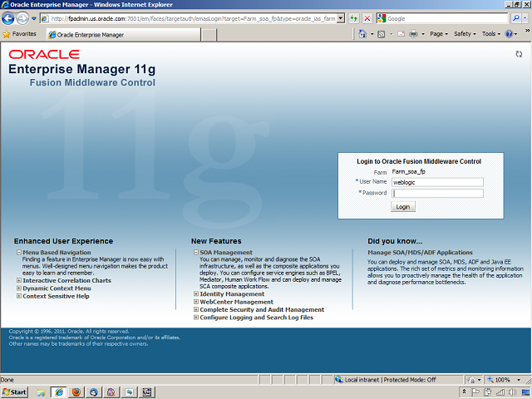Select the Oracle Enterprise Manager tab

tap(123, 35)
